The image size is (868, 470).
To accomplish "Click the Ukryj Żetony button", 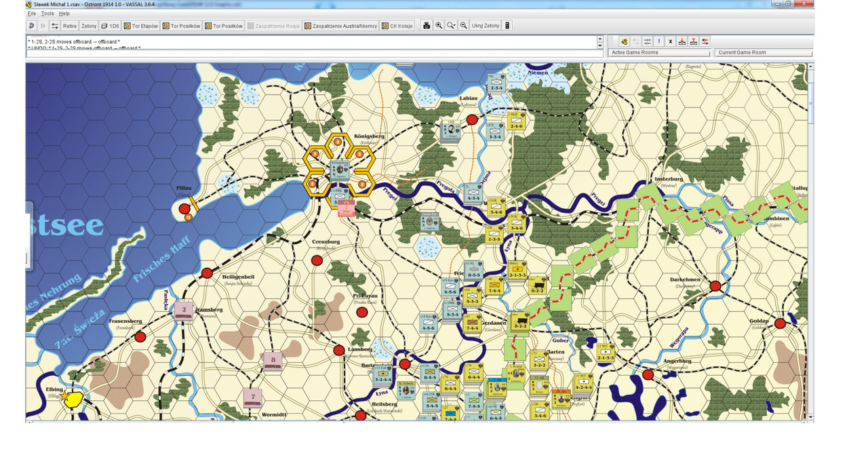I will point(486,26).
